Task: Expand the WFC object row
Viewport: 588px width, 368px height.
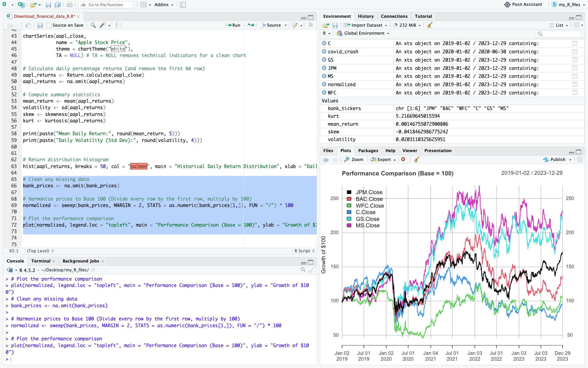Action: pos(324,92)
